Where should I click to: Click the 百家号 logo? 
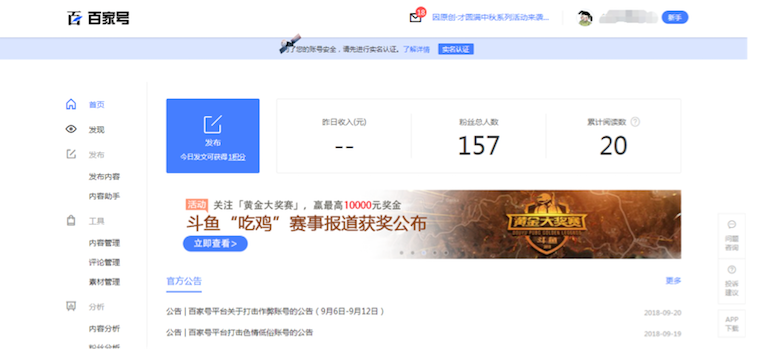[98, 18]
